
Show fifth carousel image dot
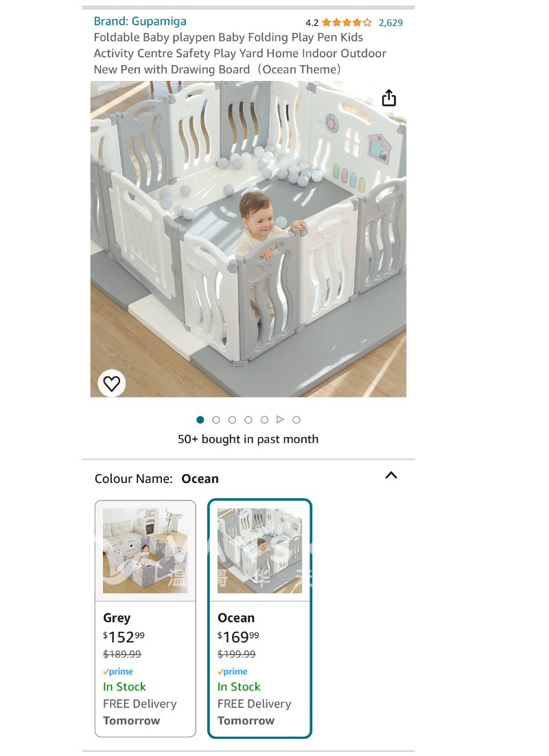[x=264, y=420]
